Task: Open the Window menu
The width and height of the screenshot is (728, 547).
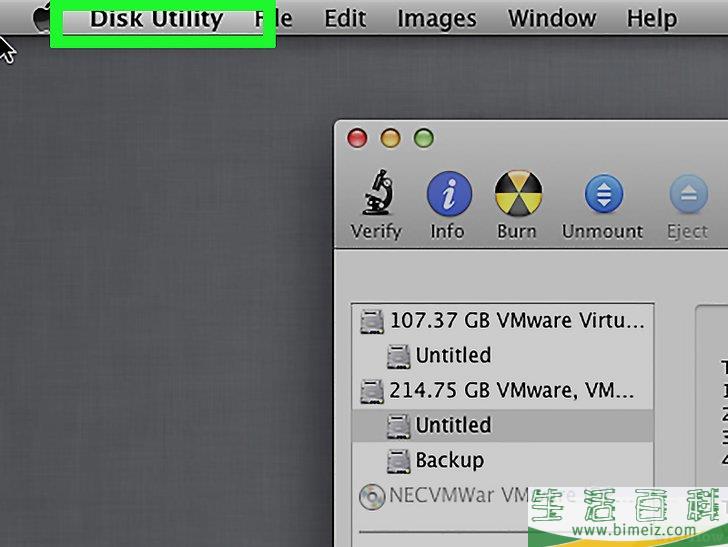Action: [552, 19]
